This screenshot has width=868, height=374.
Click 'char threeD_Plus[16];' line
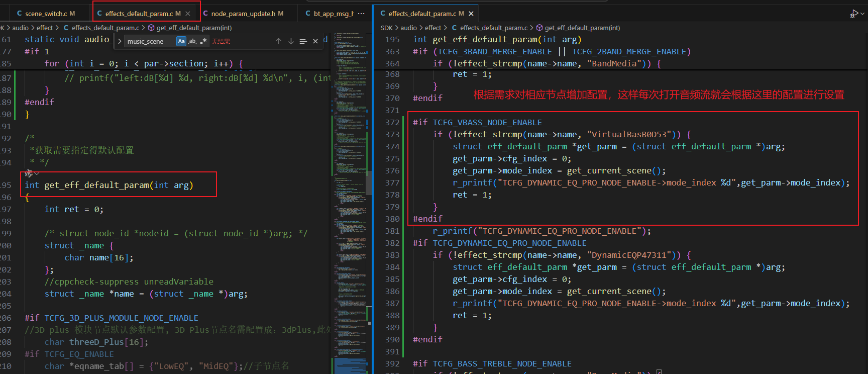(96, 342)
